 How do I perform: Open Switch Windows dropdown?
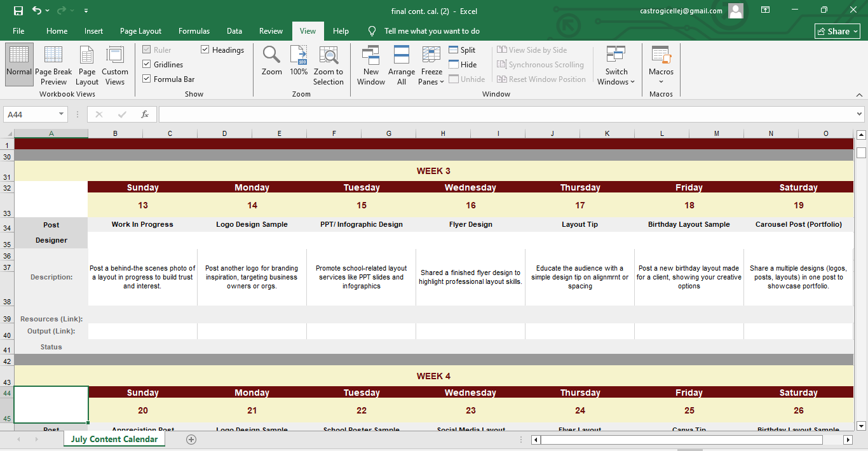(x=616, y=65)
